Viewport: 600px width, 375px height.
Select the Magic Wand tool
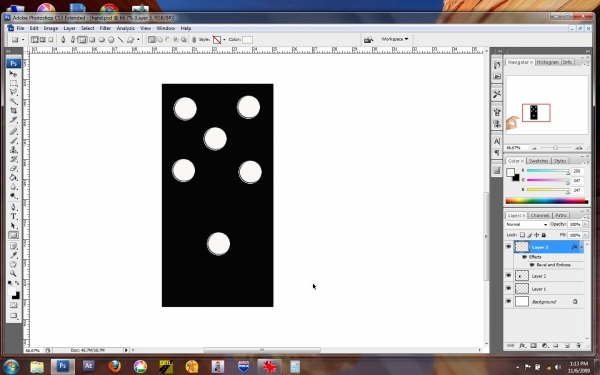(13, 101)
